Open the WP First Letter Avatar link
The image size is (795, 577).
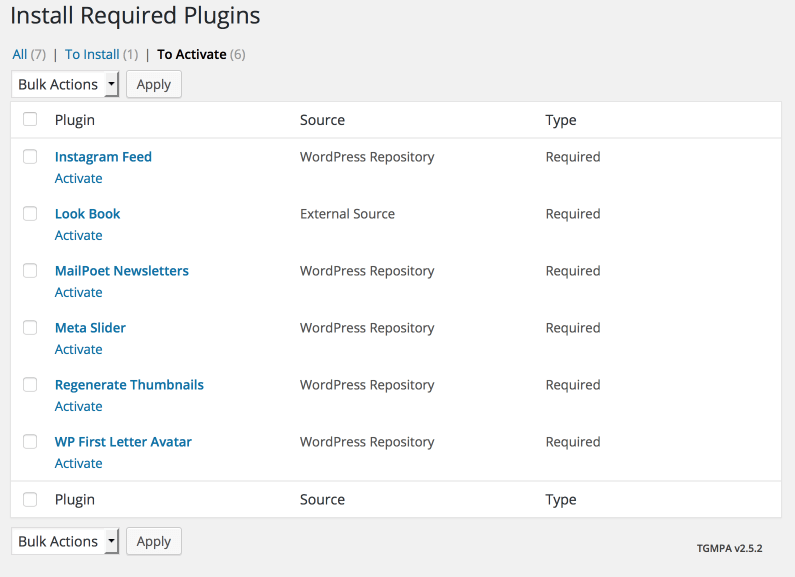pos(123,442)
